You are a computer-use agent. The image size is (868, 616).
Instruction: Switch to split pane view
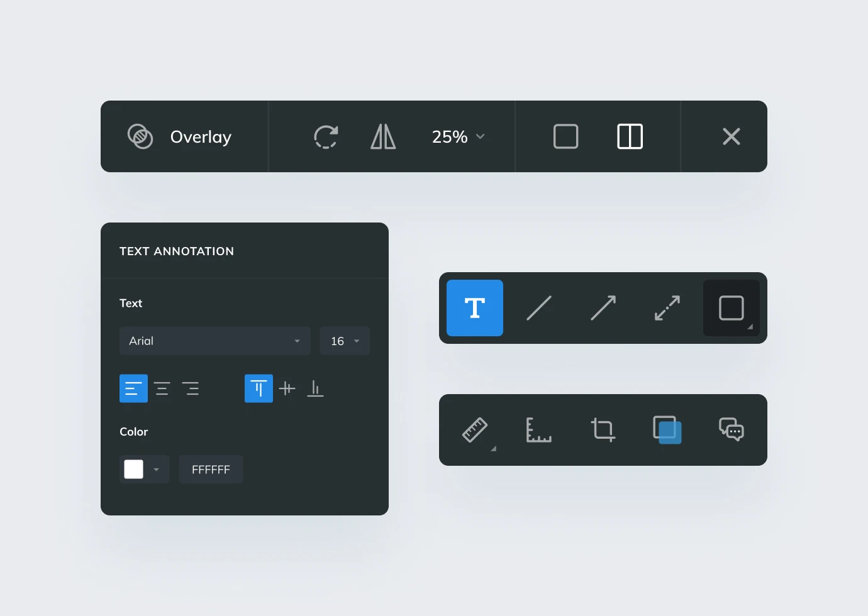click(x=630, y=136)
